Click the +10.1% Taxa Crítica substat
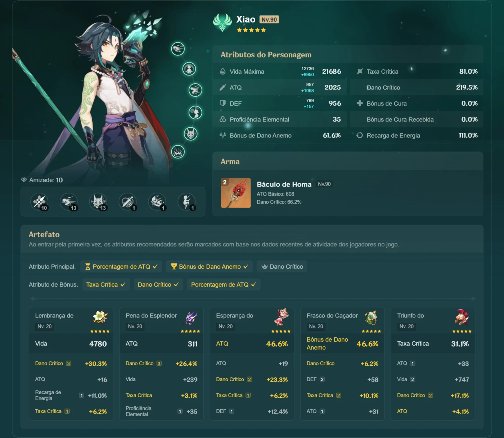 (369, 396)
